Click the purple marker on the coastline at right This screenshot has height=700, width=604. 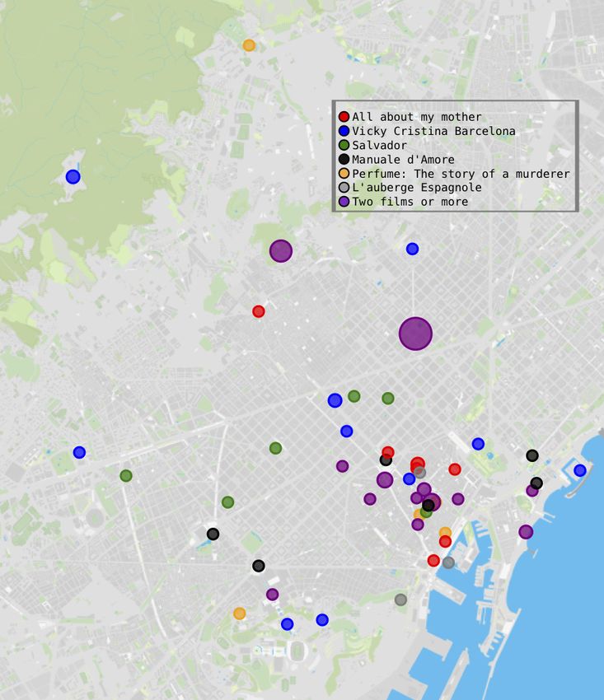[x=526, y=532]
